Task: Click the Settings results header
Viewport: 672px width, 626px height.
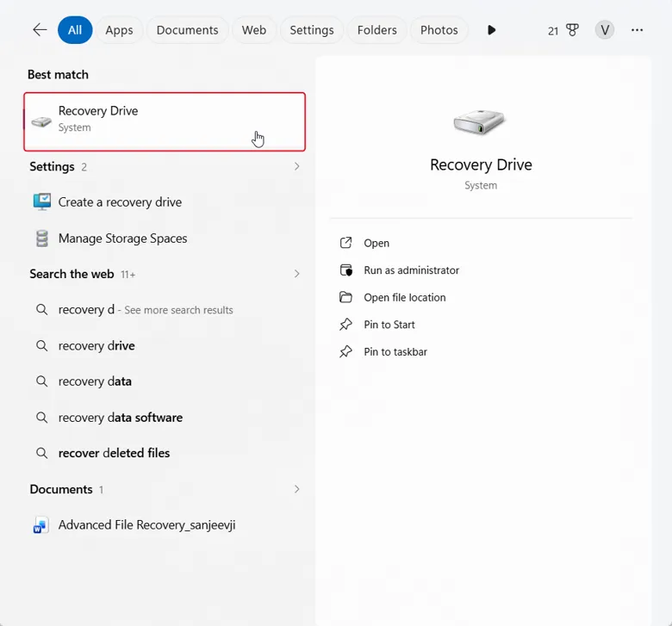Action: 52,166
